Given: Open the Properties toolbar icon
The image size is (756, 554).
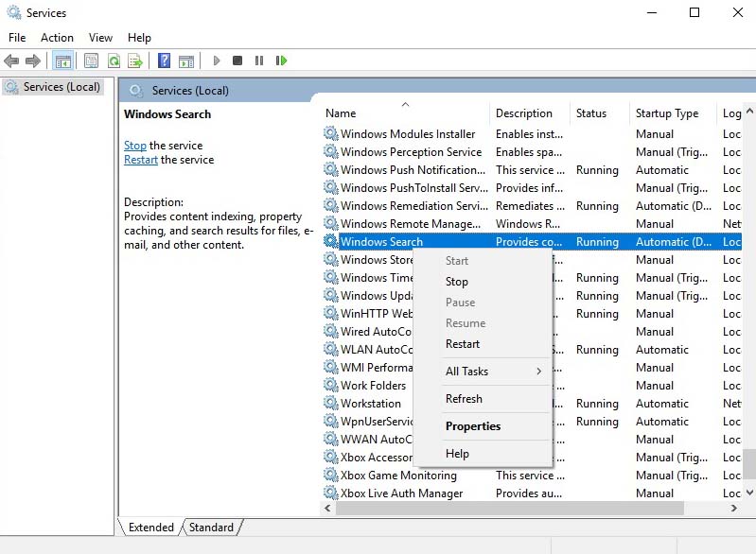Looking at the screenshot, I should pos(91,61).
